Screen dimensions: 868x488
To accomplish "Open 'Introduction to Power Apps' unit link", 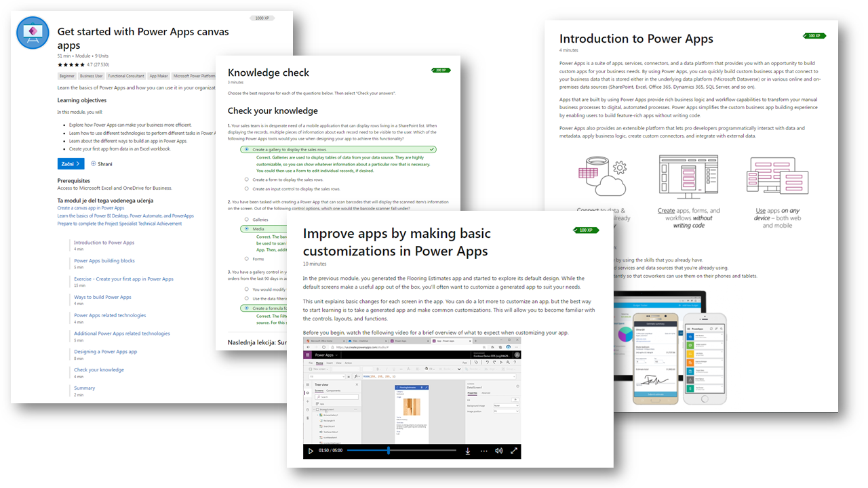I will coord(104,243).
